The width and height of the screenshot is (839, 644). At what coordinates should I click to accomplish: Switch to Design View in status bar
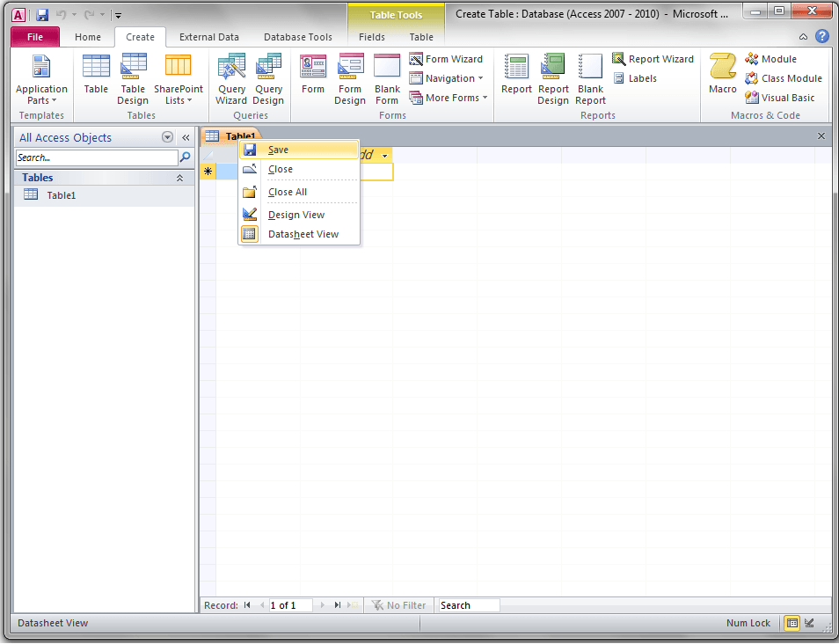tap(810, 623)
